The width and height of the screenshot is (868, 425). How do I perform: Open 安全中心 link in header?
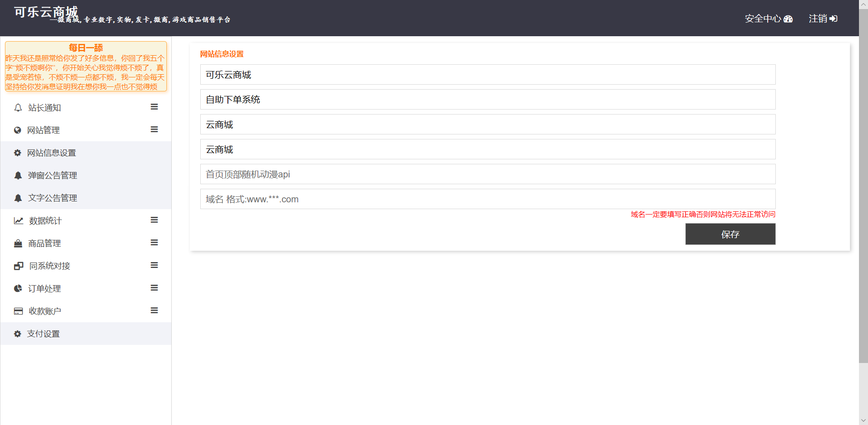pyautogui.click(x=769, y=19)
